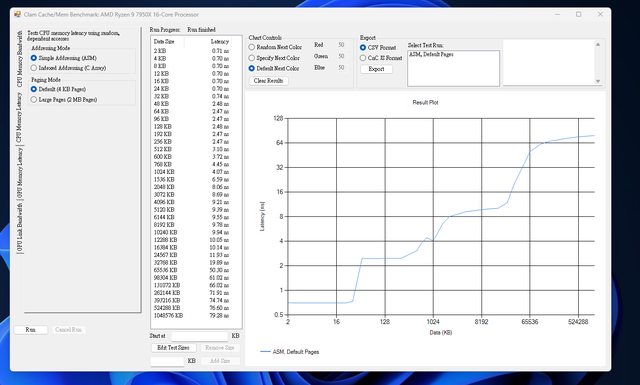Switch to CPU Memory Bandwidth tab
Viewport: 640px width, 385px height.
[19, 59]
